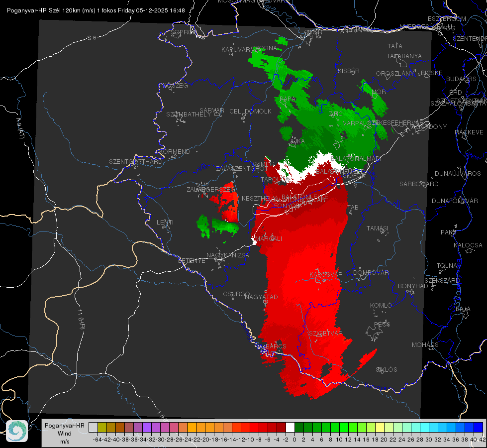487x448 pixels.
Task: Click the CSURGO city label
Action: pos(236,294)
